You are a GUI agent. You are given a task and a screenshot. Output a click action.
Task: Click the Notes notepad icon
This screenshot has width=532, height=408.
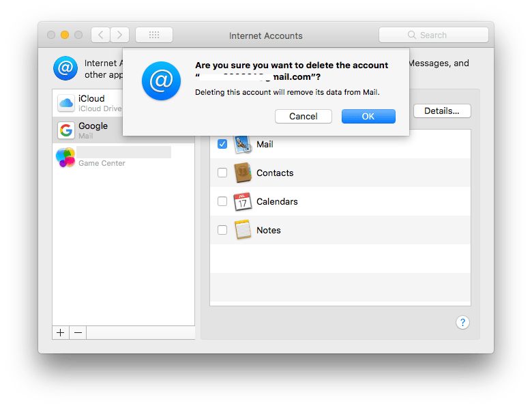pyautogui.click(x=243, y=230)
